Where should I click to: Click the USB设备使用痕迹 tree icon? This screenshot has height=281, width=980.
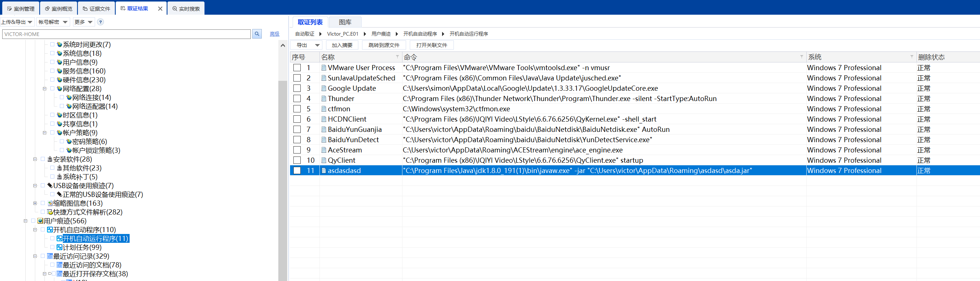pyautogui.click(x=50, y=186)
